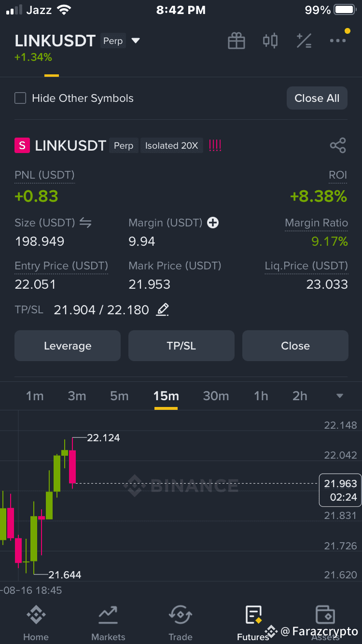Select the 30m chart interval

click(216, 396)
